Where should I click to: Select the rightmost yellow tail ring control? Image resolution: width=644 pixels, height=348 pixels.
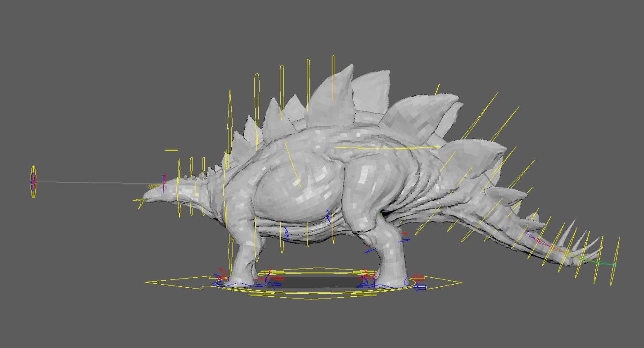point(614,261)
